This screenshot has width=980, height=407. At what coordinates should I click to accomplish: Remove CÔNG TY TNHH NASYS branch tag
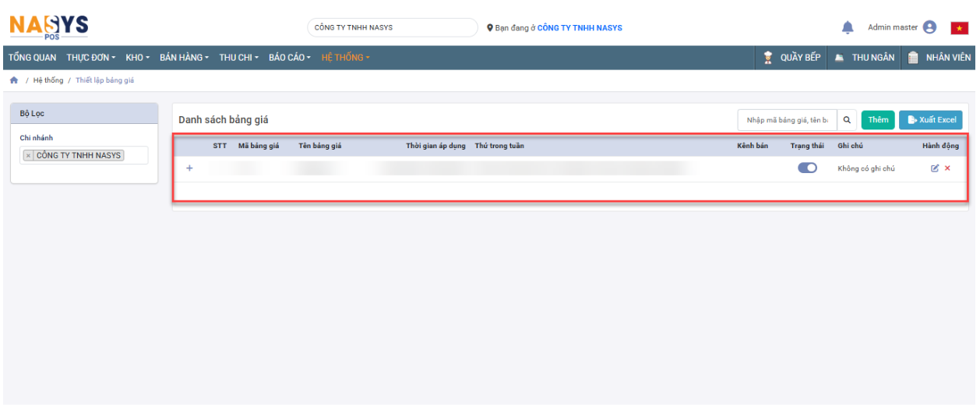pyautogui.click(x=29, y=155)
